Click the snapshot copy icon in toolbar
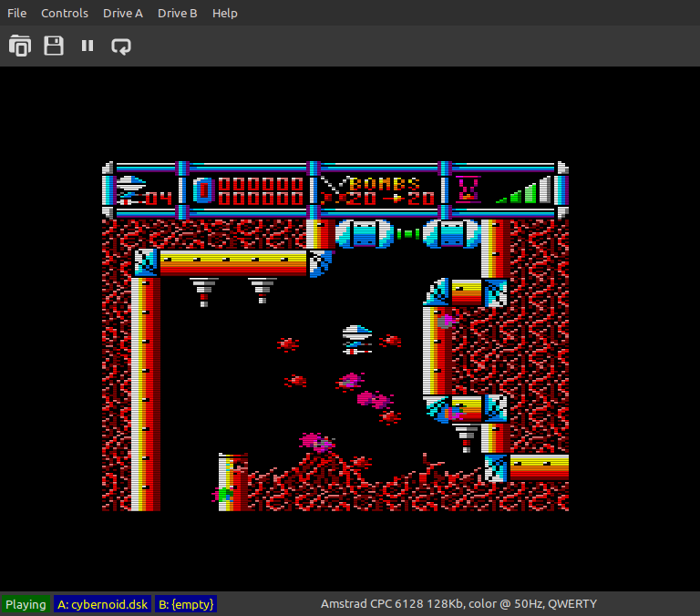 pyautogui.click(x=20, y=46)
